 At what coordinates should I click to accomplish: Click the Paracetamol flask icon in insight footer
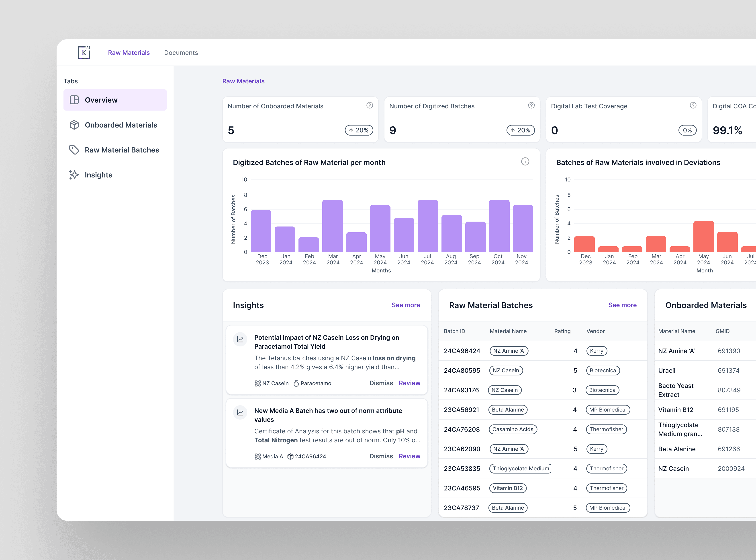296,383
